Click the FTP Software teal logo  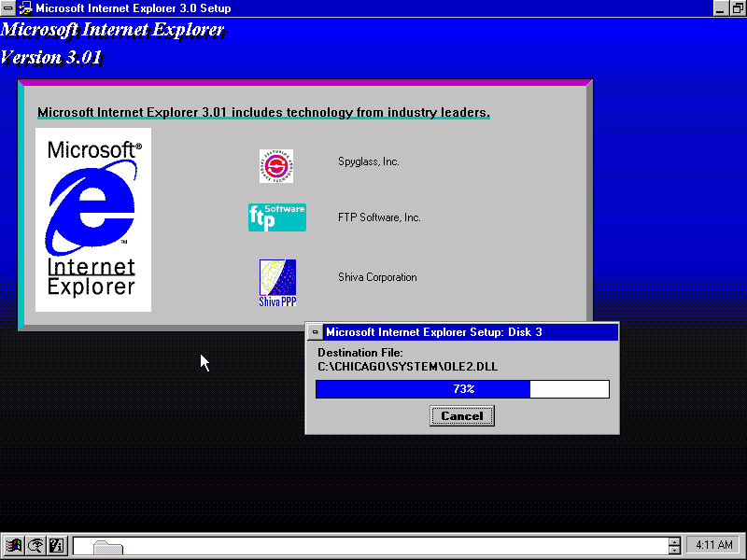coord(276,217)
